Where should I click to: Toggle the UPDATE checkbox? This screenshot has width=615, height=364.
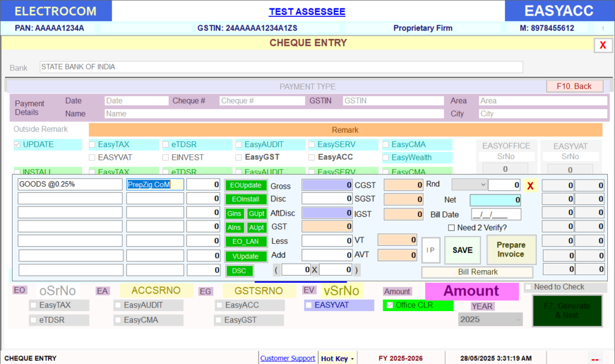17,144
